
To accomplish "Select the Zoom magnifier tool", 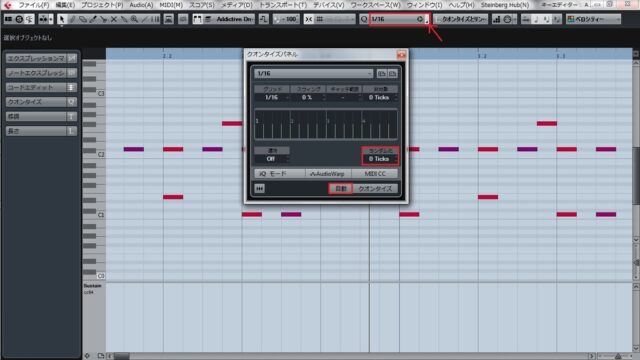I will pyautogui.click(x=134, y=19).
